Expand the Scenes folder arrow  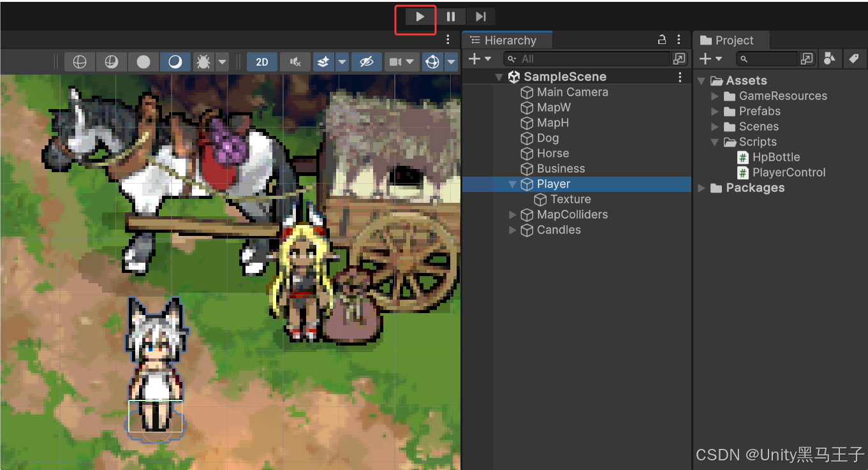[715, 127]
